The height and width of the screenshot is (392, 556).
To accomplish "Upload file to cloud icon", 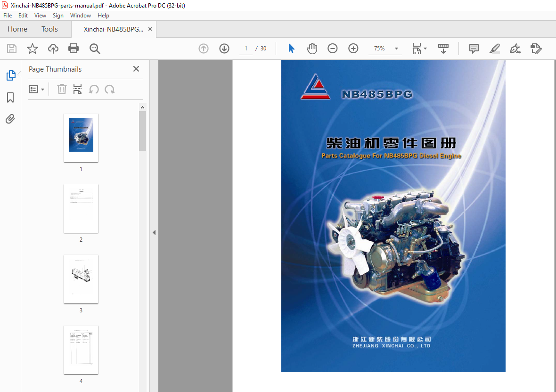I will [x=53, y=49].
